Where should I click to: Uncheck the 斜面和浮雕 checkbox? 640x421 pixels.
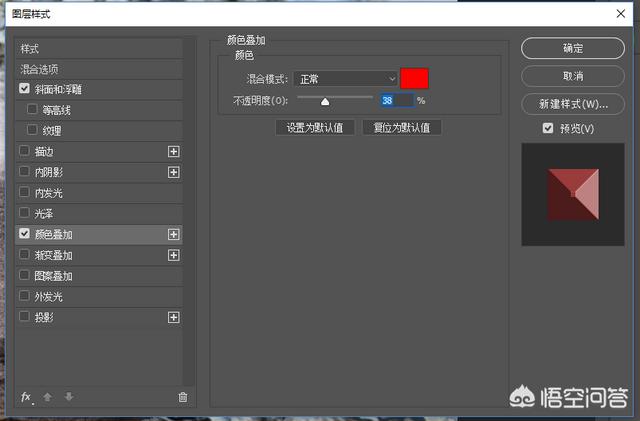24,89
